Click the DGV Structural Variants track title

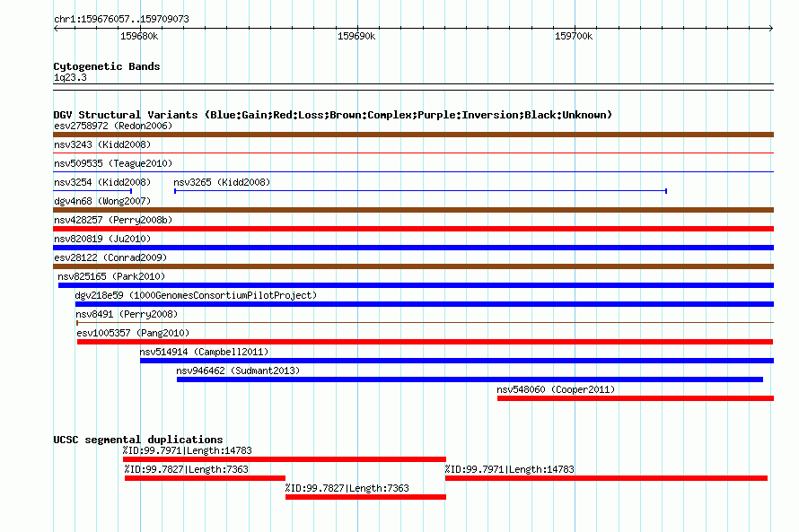coord(333,115)
